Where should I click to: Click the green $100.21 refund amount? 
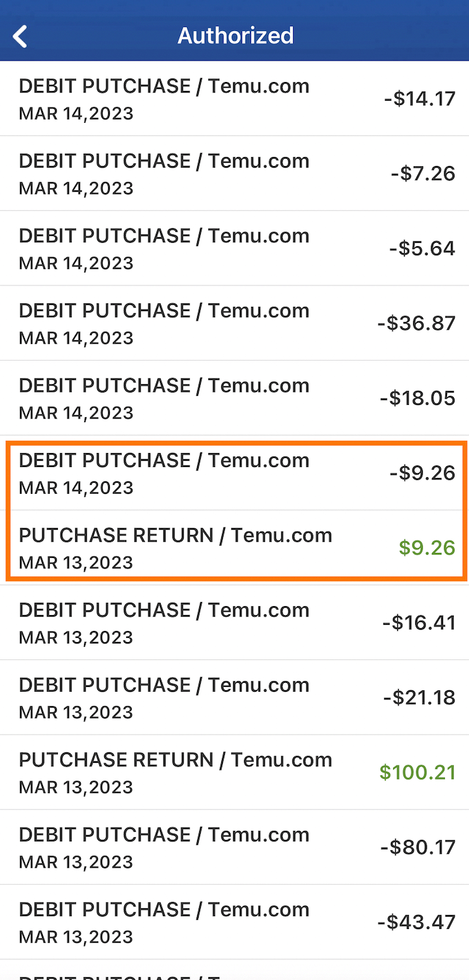pyautogui.click(x=417, y=772)
